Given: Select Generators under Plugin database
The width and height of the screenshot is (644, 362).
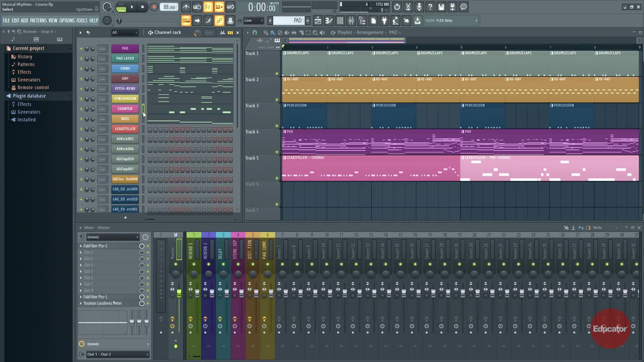Looking at the screenshot, I should 29,112.
